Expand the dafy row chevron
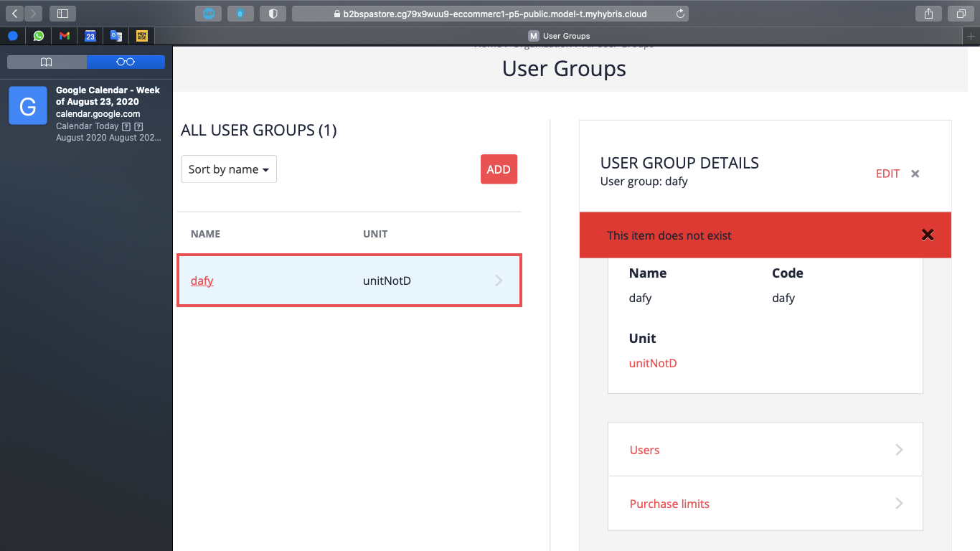This screenshot has height=551, width=980. pos(499,281)
